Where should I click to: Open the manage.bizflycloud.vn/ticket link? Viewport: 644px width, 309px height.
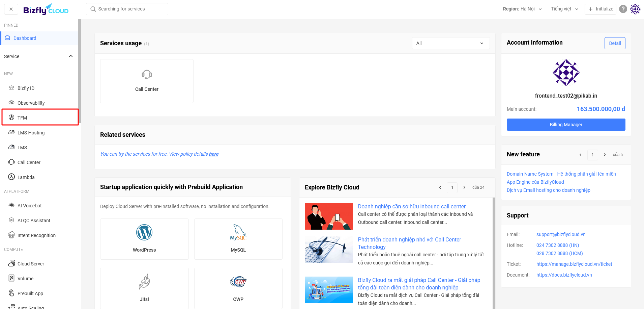[x=574, y=264]
